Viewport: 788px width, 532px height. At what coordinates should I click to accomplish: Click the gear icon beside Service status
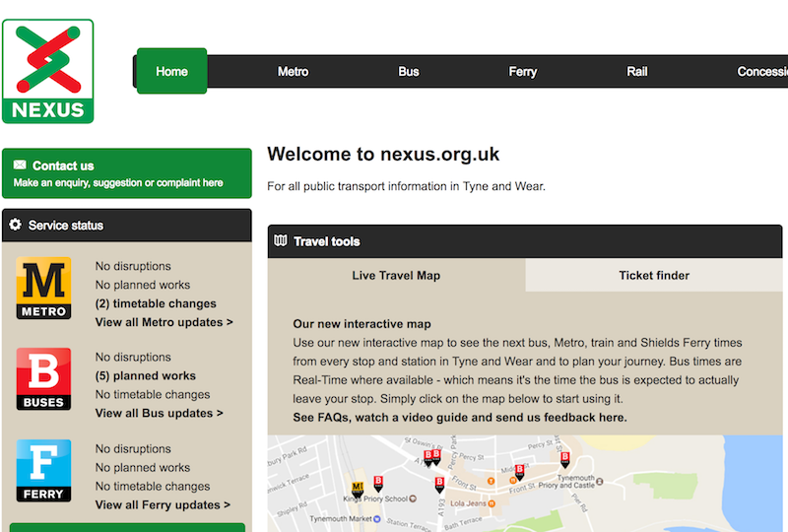[x=16, y=225]
